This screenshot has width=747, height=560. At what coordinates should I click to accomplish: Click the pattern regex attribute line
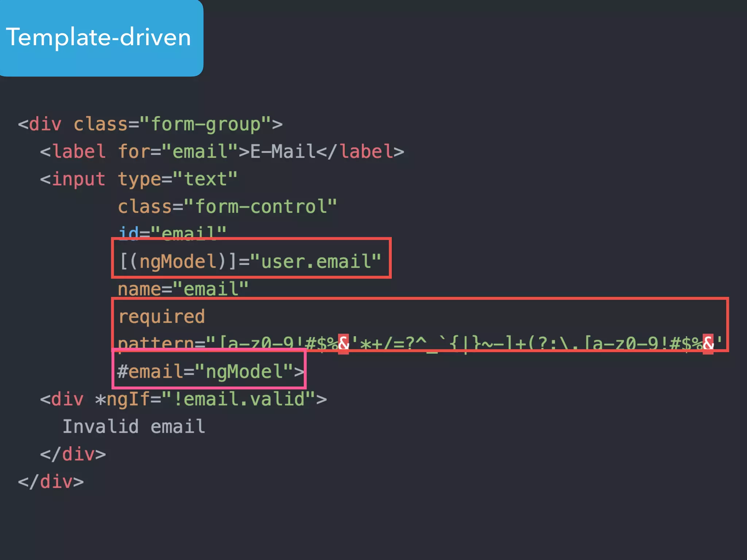tap(420, 343)
